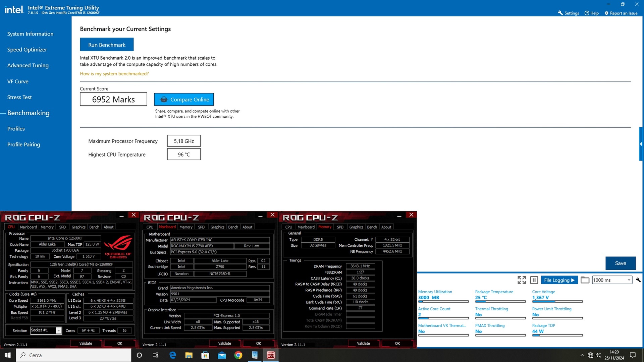Screen dimensions: 644x362
Task: Switch to Bench tab in first CPU-Z window
Action: [x=94, y=227]
